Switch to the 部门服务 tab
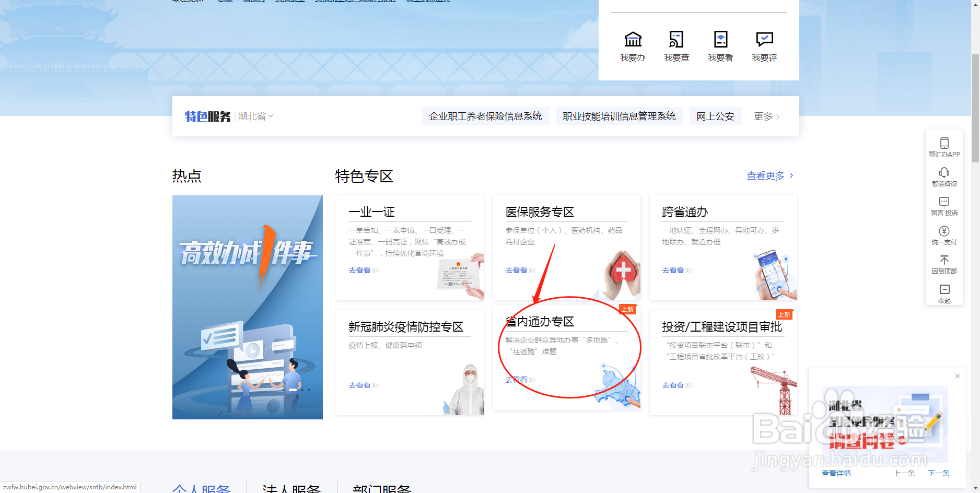Screen dimensions: 980x493 pos(382,489)
